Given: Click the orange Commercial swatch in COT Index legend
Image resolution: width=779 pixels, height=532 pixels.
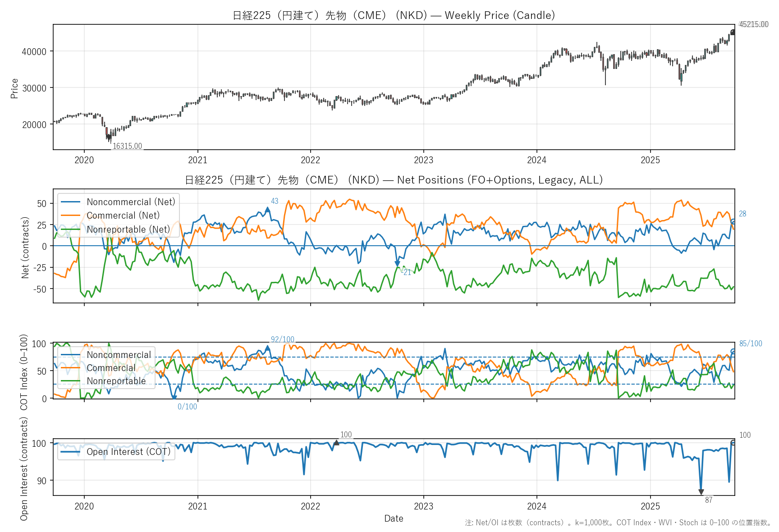Looking at the screenshot, I should [x=71, y=368].
